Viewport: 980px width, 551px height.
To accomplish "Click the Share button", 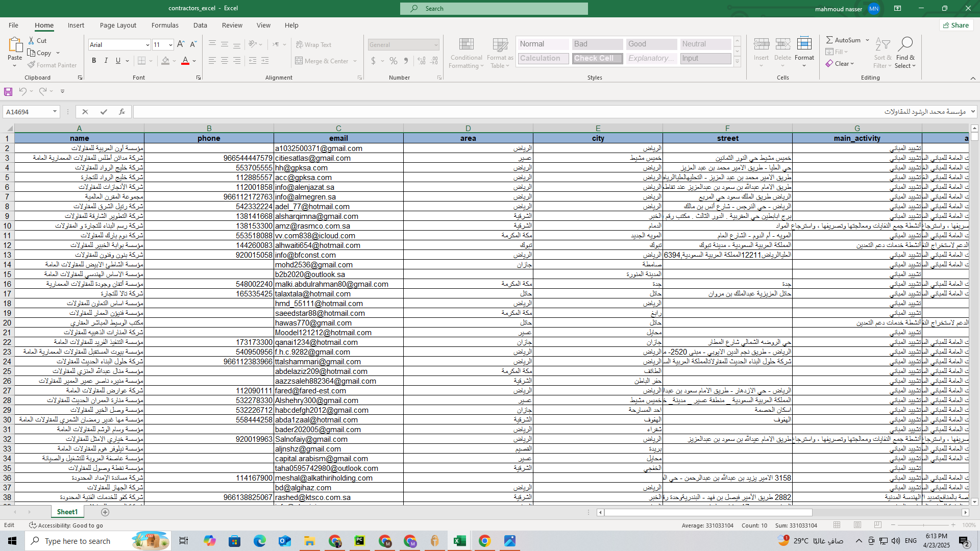I will point(956,25).
